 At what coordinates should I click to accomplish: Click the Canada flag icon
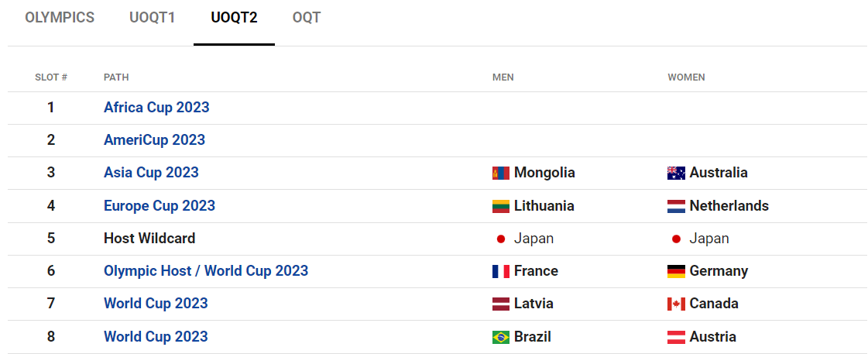(x=676, y=304)
